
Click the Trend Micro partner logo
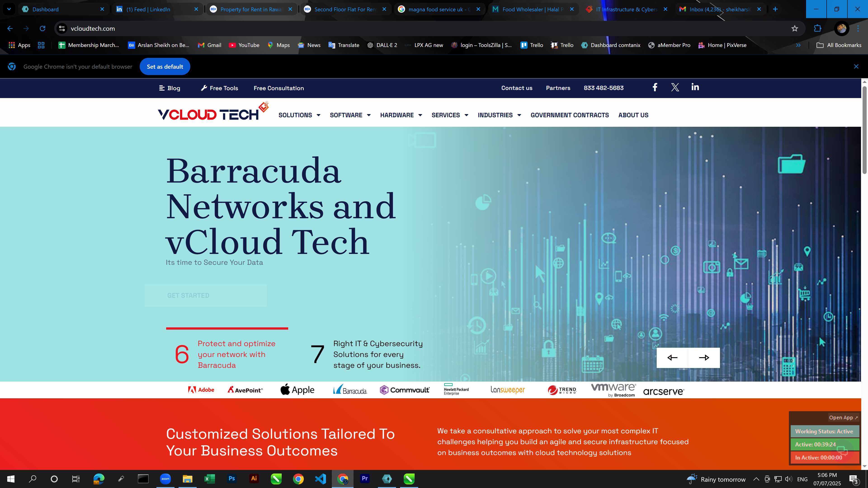tap(562, 390)
